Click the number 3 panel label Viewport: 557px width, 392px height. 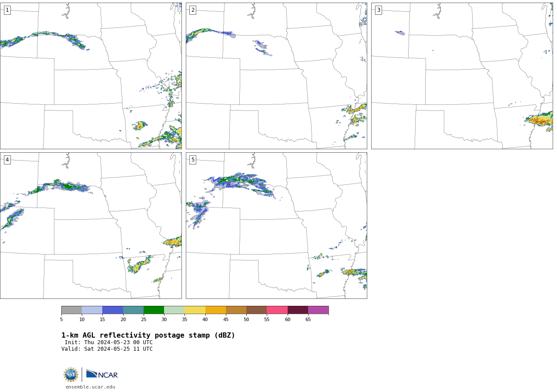379,10
